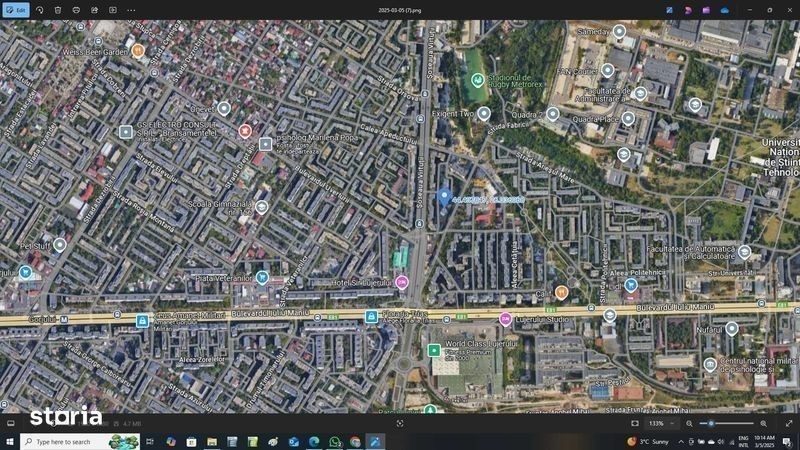Open the Designer app icon in title bar
Screen dimensions: 800x450
(x=670, y=10)
